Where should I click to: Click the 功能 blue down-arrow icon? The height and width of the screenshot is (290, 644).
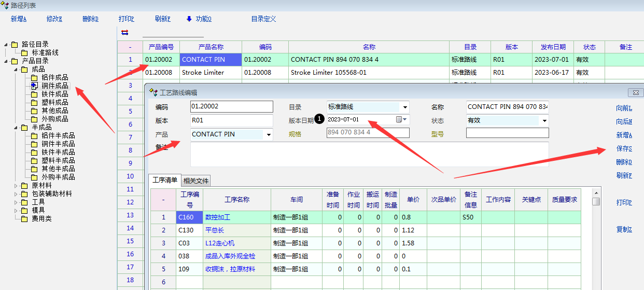(189, 19)
